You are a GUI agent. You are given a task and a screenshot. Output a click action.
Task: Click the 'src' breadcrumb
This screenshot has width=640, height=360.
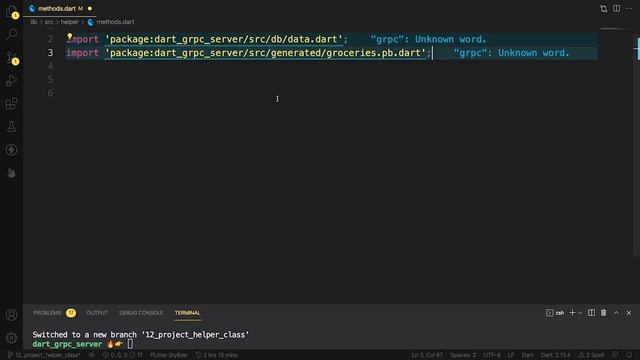[x=49, y=22]
